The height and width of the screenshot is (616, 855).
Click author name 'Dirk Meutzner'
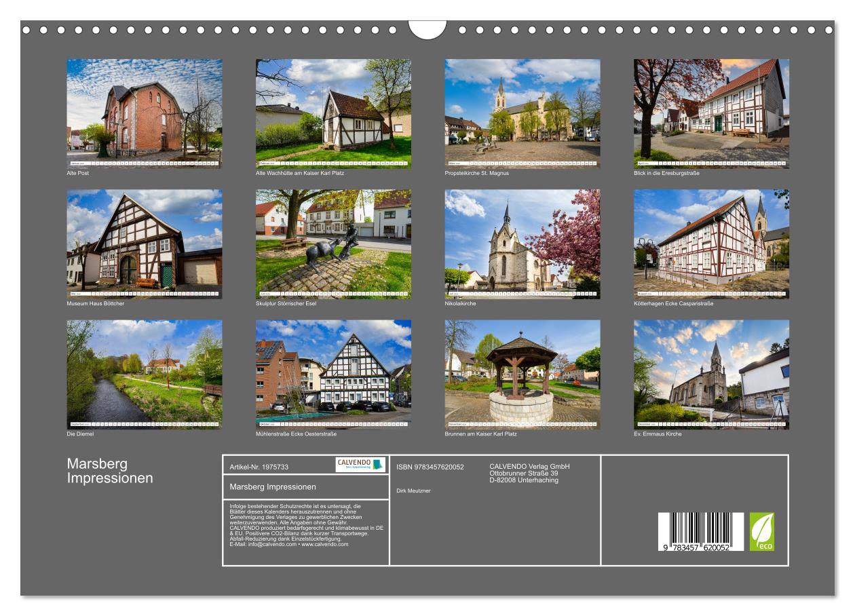pos(413,490)
